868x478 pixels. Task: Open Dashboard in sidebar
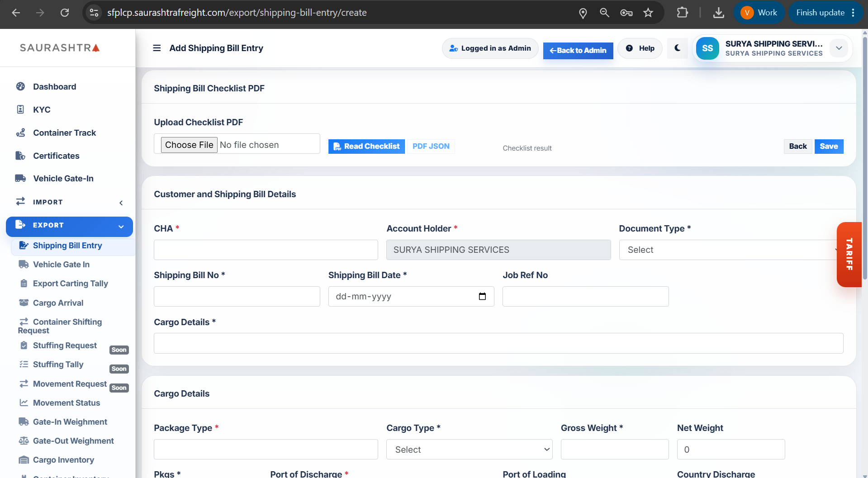coord(54,86)
